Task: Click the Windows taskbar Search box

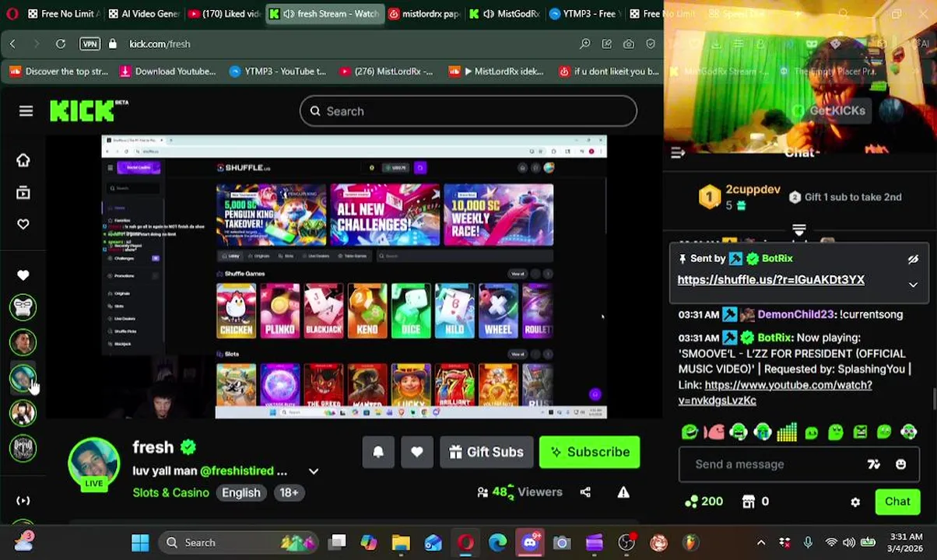Action: tap(240, 542)
